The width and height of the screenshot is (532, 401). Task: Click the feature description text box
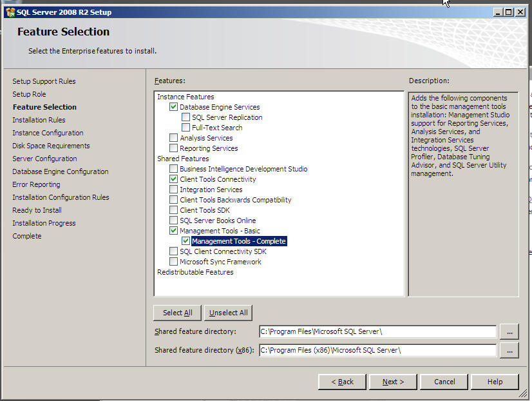463,194
